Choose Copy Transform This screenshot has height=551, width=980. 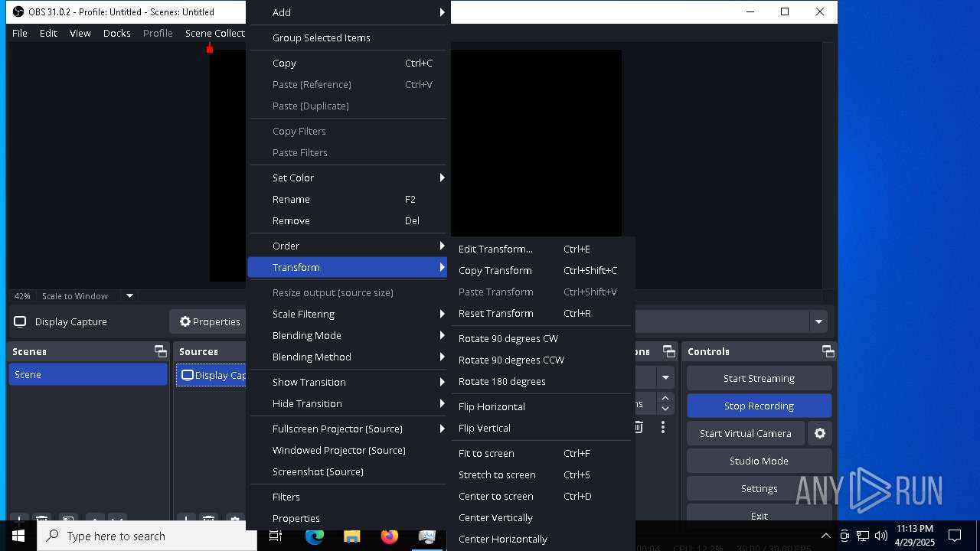543,270
